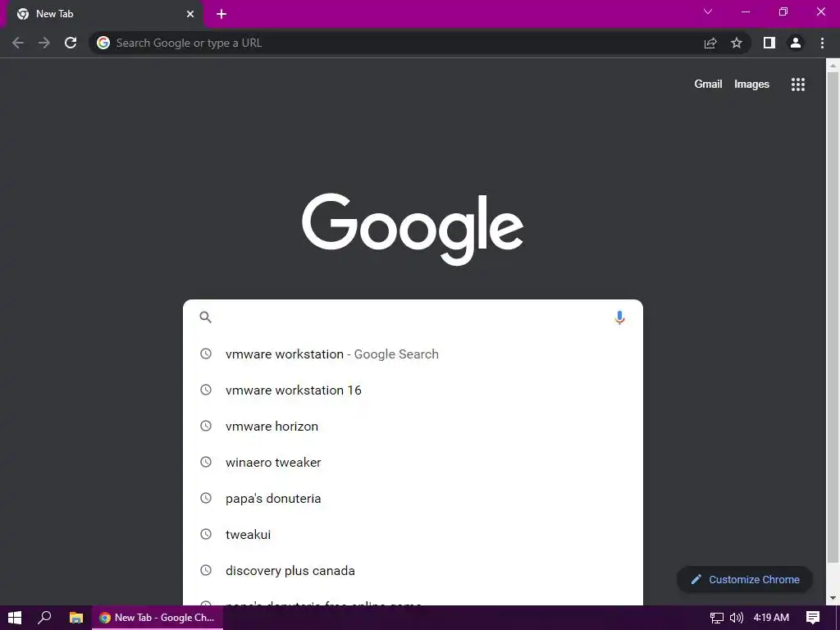The image size is (840, 630).
Task: Go back using the browser back arrow
Action: click(18, 43)
